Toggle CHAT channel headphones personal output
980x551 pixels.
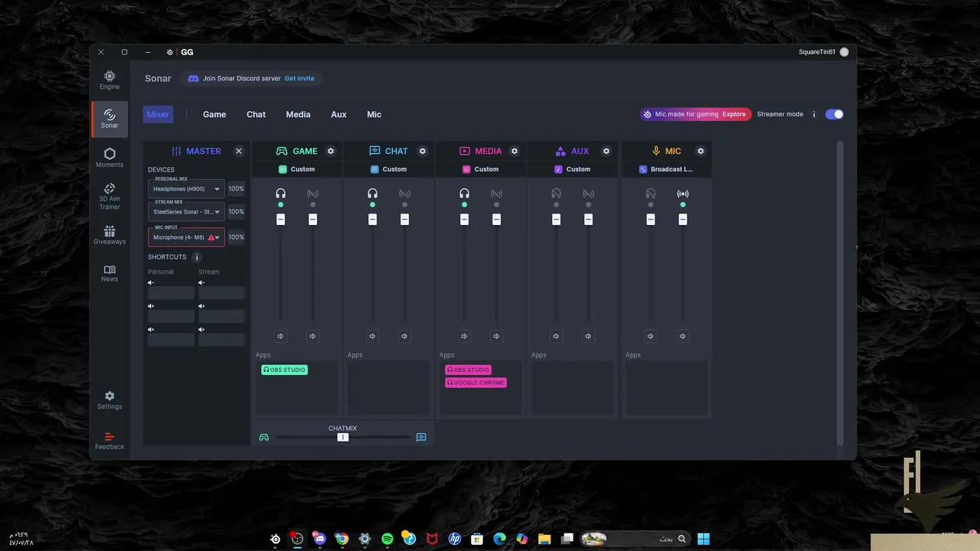tap(372, 194)
